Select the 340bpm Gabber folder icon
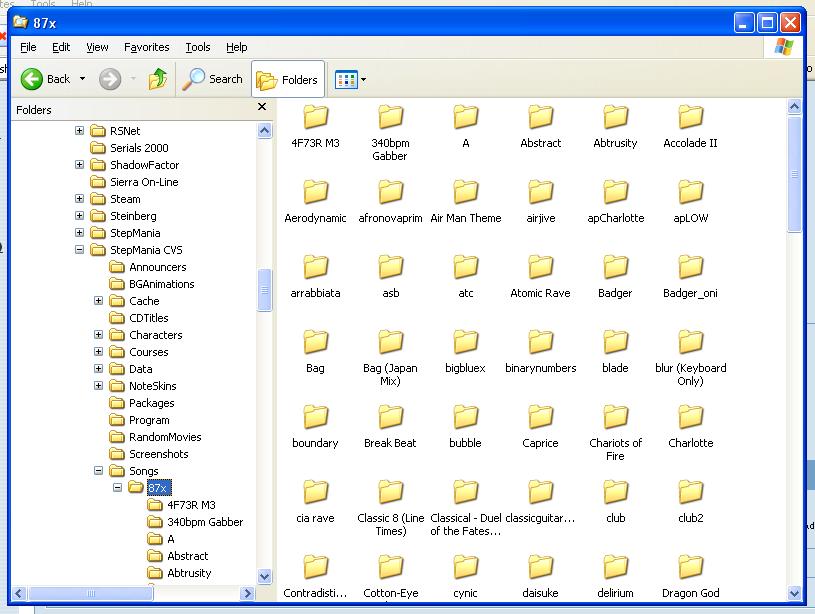This screenshot has height=614, width=815. tap(390, 117)
